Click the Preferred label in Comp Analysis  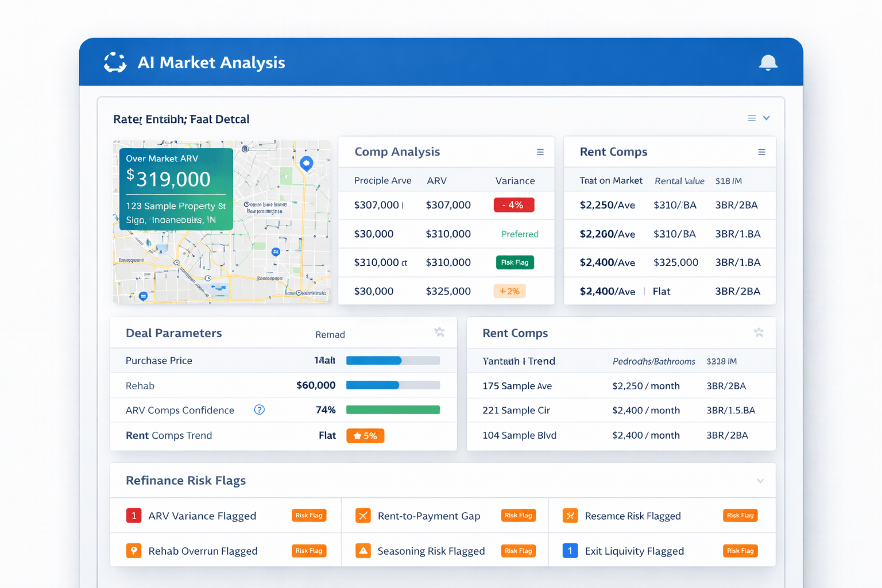click(520, 234)
